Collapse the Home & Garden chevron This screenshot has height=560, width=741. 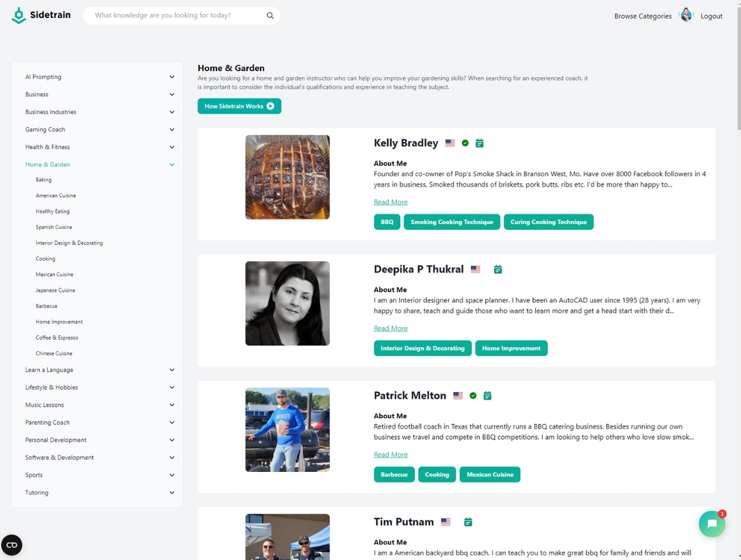(x=172, y=164)
